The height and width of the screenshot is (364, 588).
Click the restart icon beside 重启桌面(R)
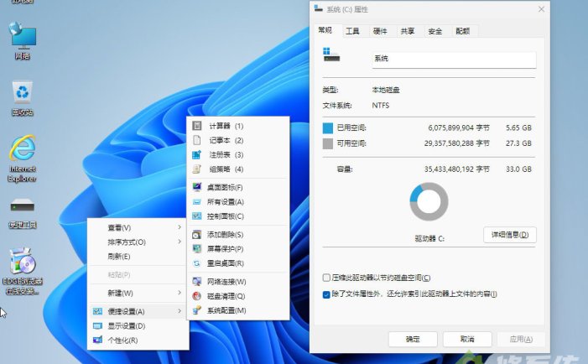(197, 263)
